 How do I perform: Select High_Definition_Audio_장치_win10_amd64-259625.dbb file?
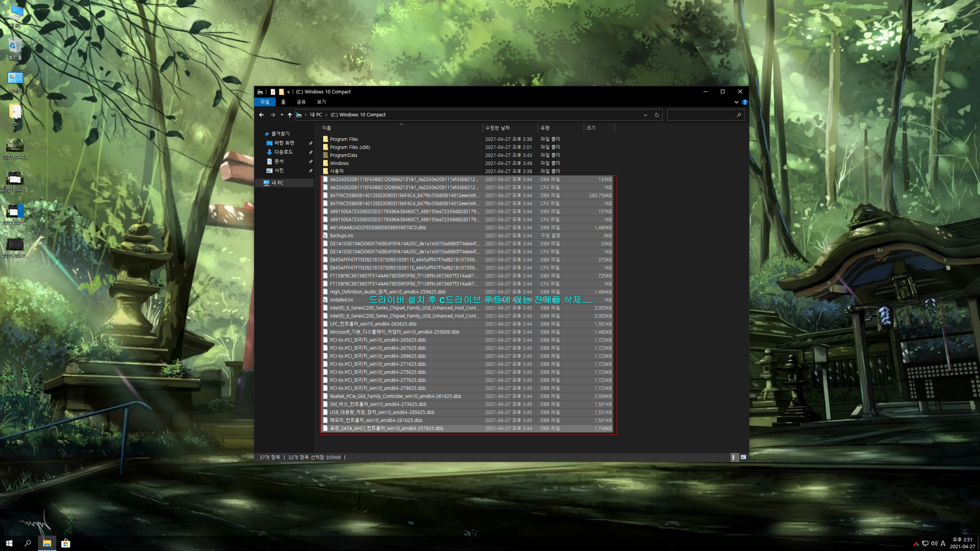(468, 292)
